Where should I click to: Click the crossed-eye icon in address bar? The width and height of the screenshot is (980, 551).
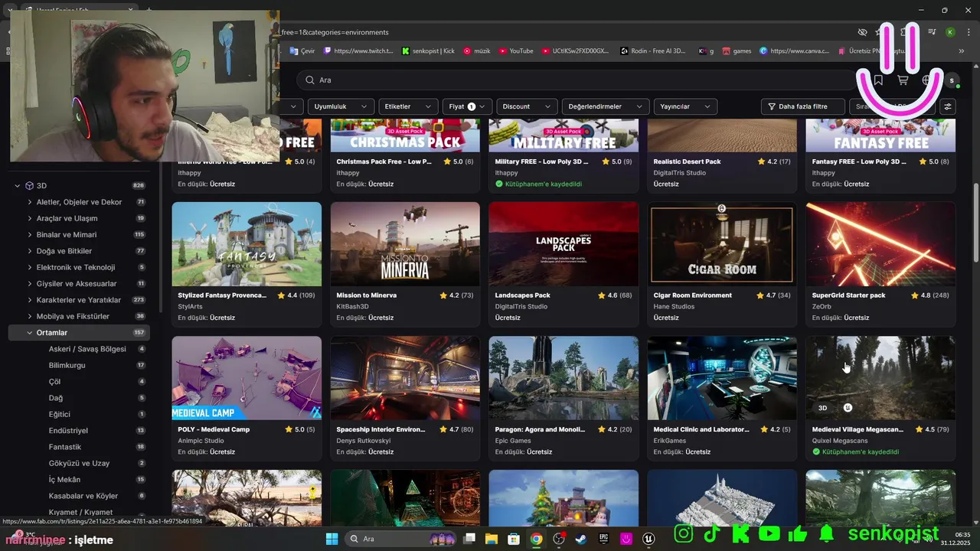(862, 32)
